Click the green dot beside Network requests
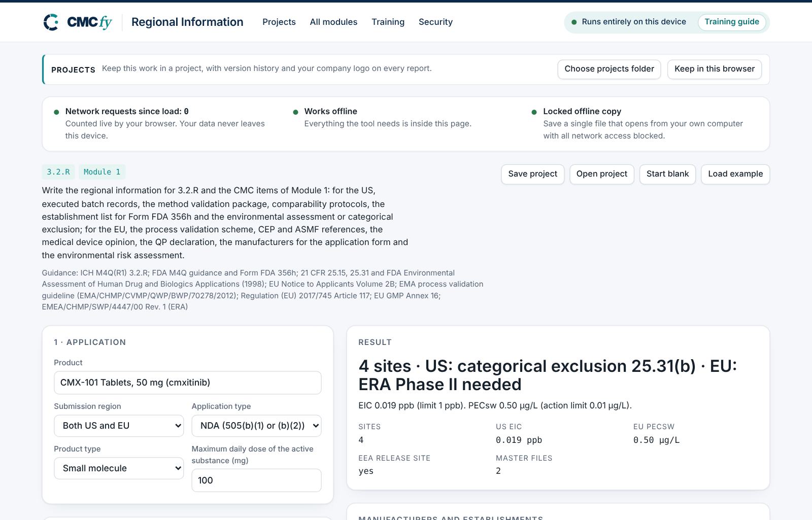Image resolution: width=812 pixels, height=520 pixels. coord(56,112)
